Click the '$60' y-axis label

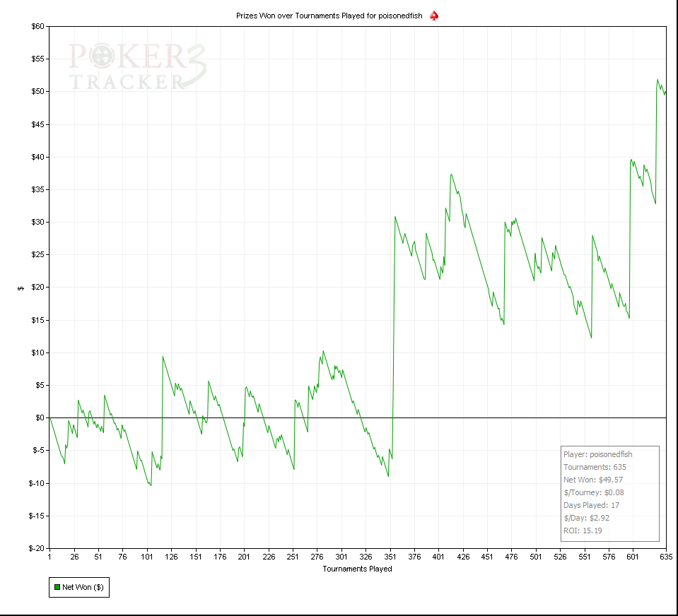[37, 26]
